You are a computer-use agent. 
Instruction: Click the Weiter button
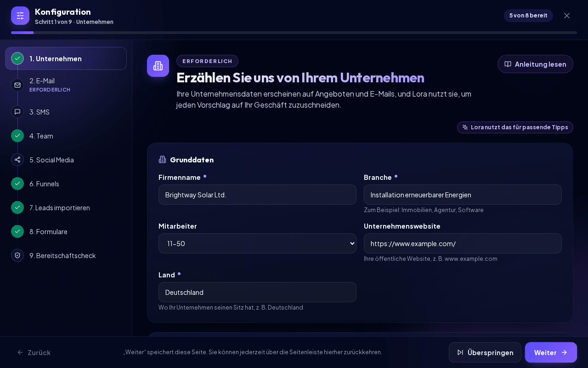click(551, 352)
